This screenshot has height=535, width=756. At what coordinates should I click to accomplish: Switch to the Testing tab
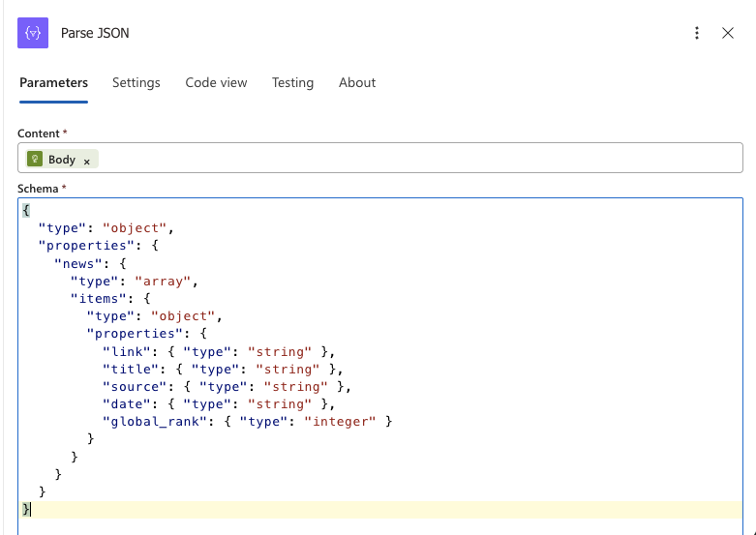pyautogui.click(x=292, y=83)
